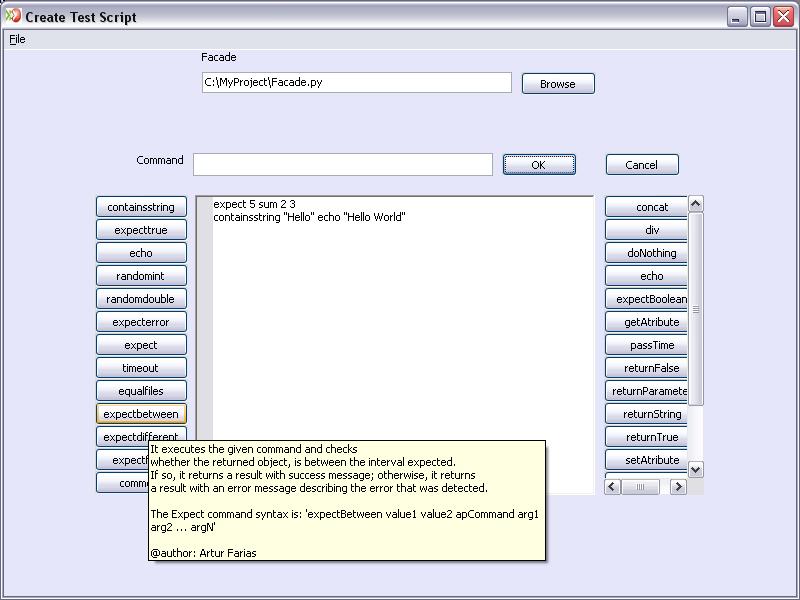Click the expecterror command button
This screenshot has height=600, width=800.
click(x=141, y=322)
